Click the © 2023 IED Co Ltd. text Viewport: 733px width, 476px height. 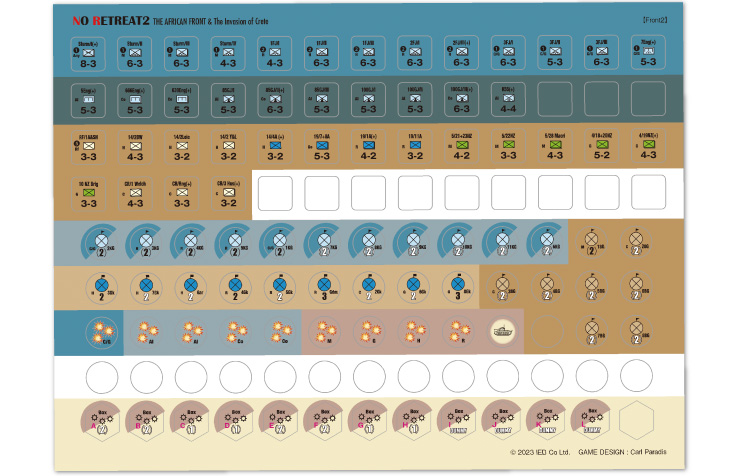(x=539, y=452)
